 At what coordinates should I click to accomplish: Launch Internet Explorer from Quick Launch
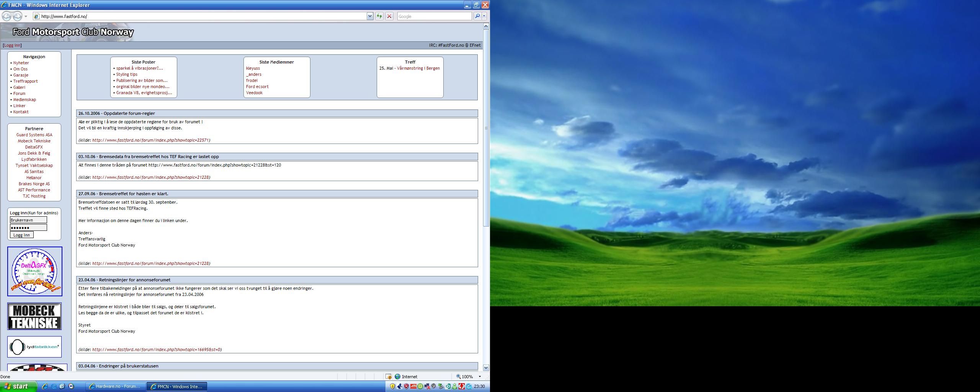[x=45, y=386]
